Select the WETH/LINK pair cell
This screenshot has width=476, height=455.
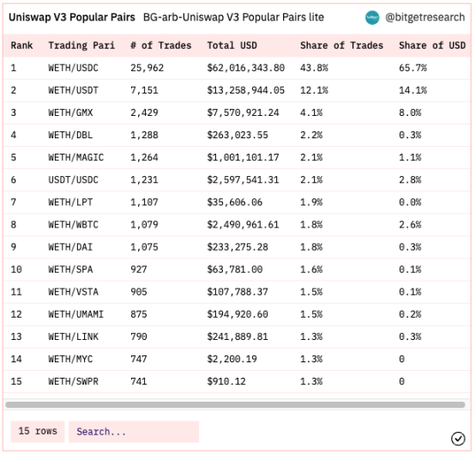(x=74, y=337)
